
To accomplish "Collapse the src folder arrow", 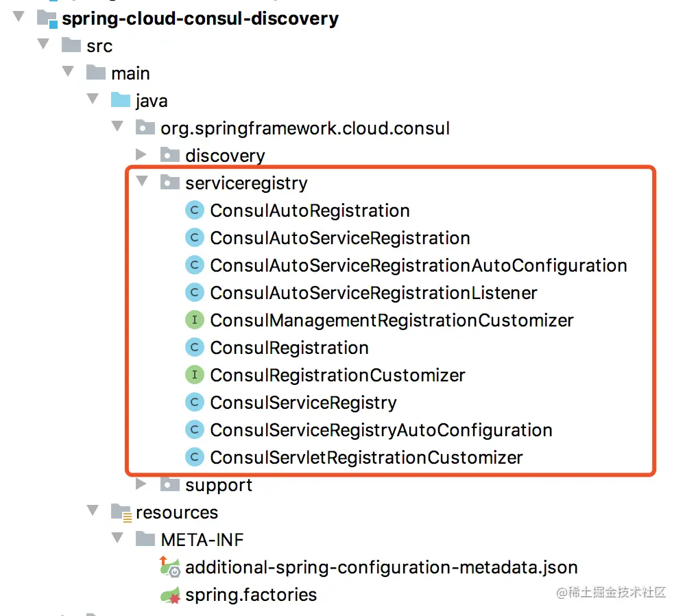I will click(x=44, y=45).
